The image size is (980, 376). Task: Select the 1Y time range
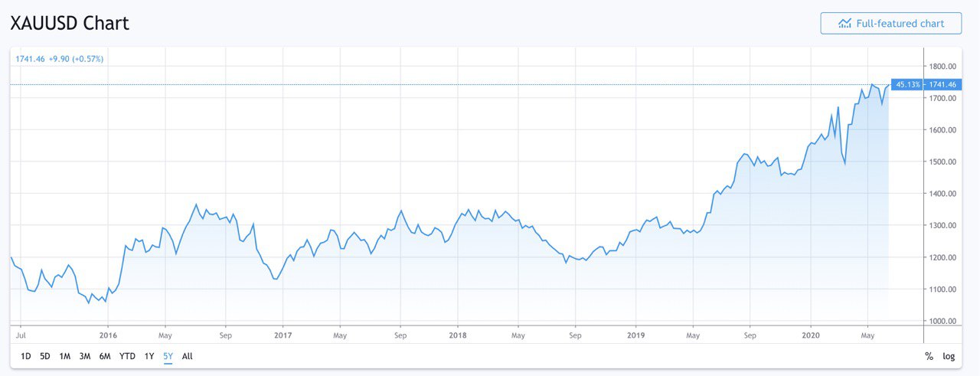click(149, 356)
